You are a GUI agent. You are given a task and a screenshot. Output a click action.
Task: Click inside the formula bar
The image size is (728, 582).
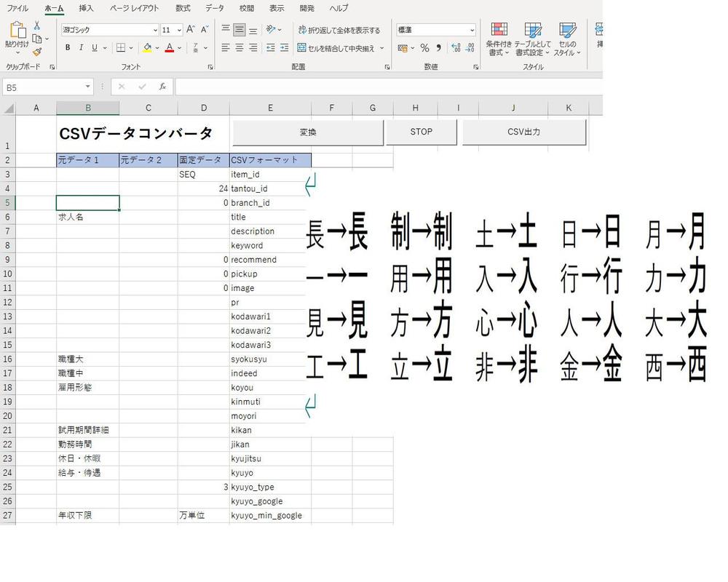[389, 87]
